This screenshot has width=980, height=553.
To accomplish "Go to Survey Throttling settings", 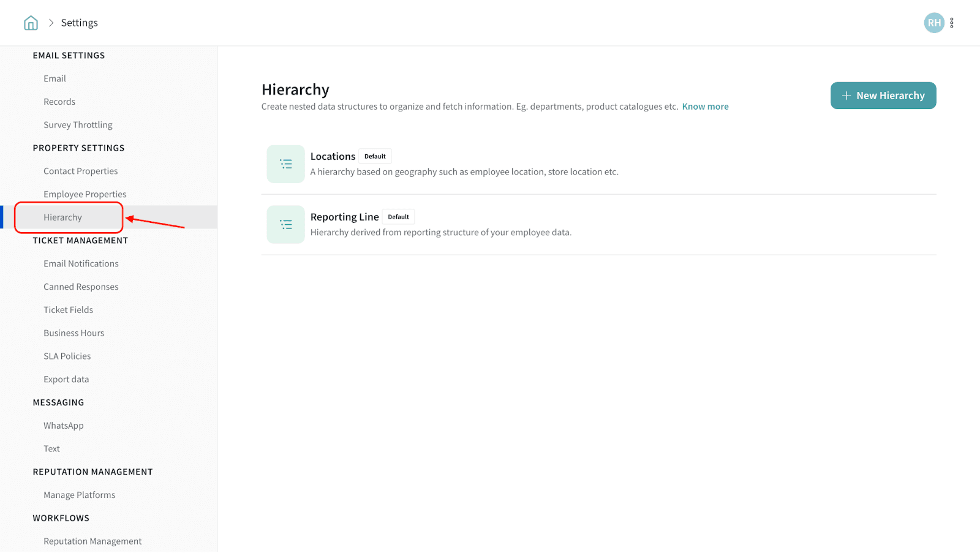I will tap(78, 125).
